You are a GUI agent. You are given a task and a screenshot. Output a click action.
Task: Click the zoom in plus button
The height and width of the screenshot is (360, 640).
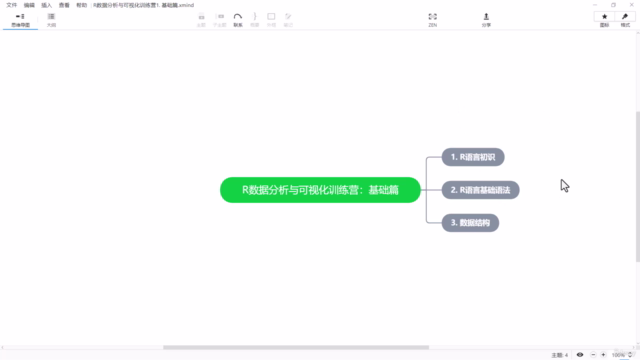pyautogui.click(x=603, y=355)
